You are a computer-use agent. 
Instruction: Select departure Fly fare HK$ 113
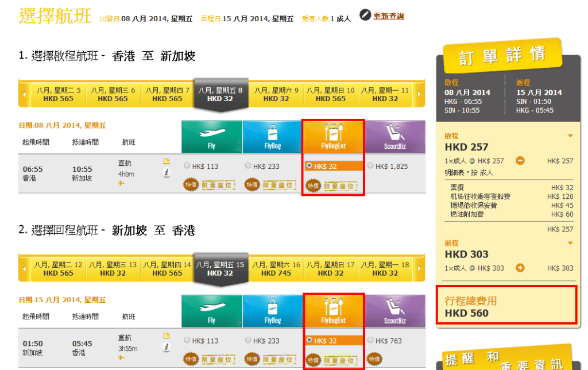coord(187,166)
